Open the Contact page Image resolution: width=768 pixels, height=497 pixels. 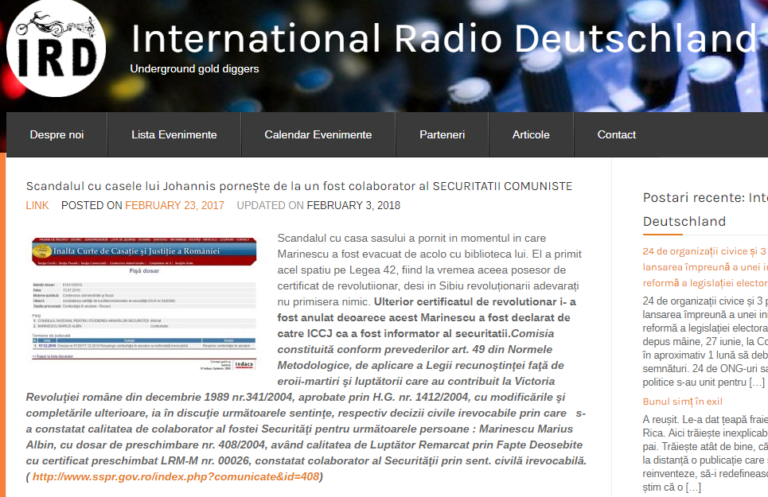tap(616, 135)
